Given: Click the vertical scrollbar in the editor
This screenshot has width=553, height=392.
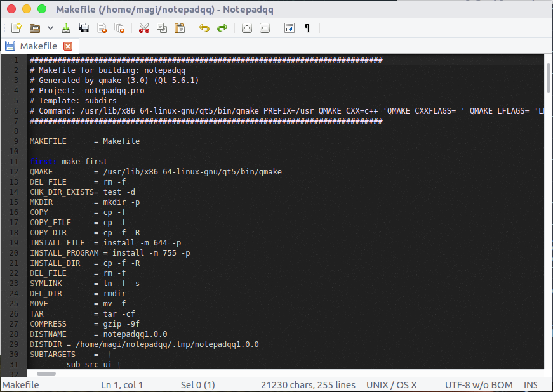Looking at the screenshot, I should click(549, 79).
